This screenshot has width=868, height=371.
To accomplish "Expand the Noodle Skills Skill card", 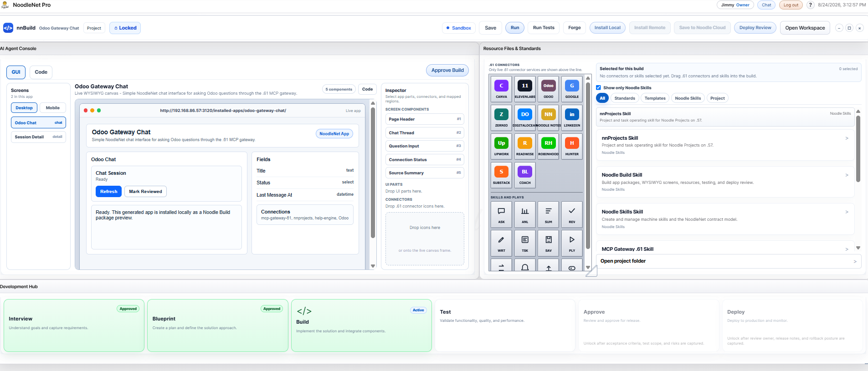I will point(725,219).
